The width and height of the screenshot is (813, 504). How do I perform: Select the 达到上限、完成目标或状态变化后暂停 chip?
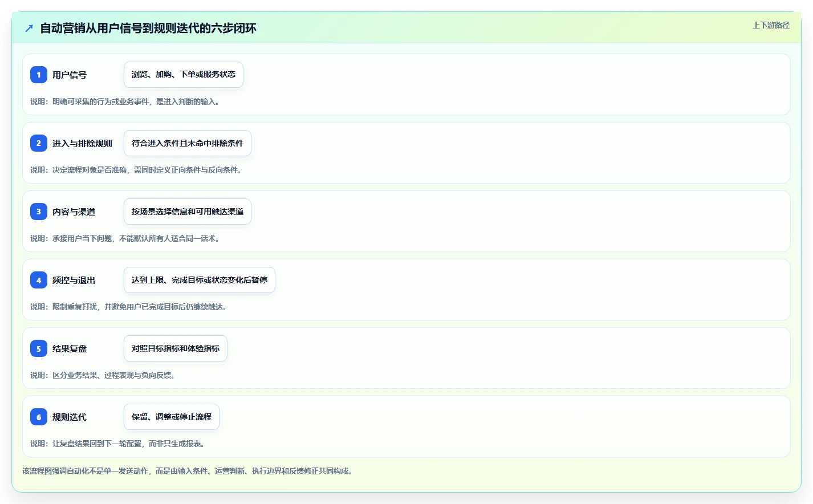point(200,280)
